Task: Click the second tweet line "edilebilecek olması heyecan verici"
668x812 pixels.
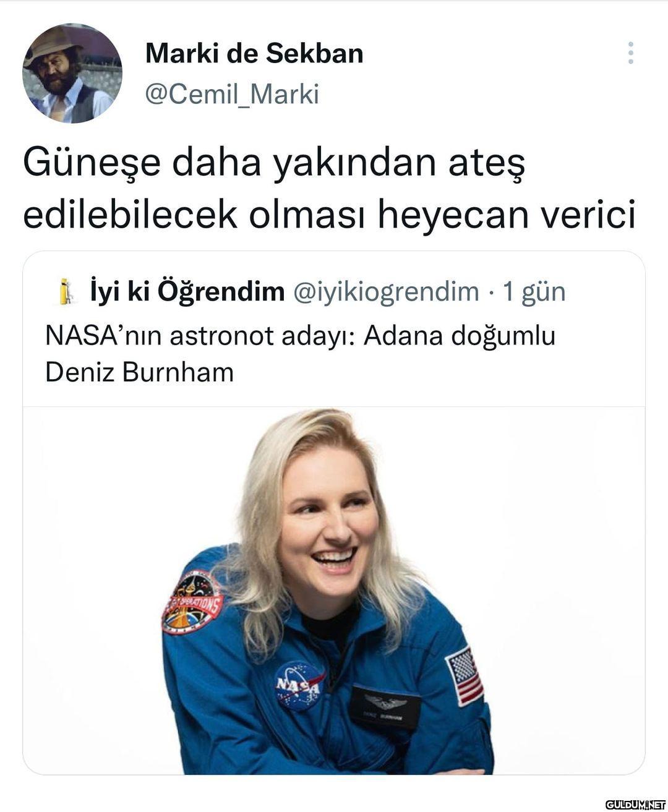Action: point(329,215)
